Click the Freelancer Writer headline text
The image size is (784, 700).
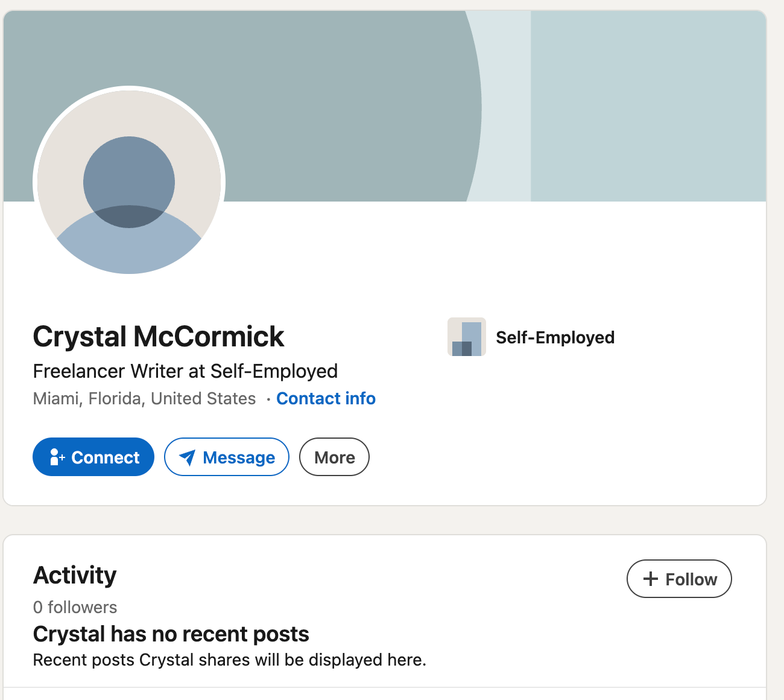pyautogui.click(x=185, y=371)
